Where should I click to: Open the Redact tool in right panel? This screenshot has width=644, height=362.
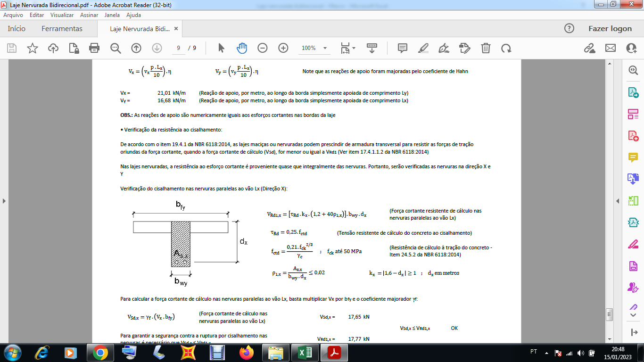633,244
